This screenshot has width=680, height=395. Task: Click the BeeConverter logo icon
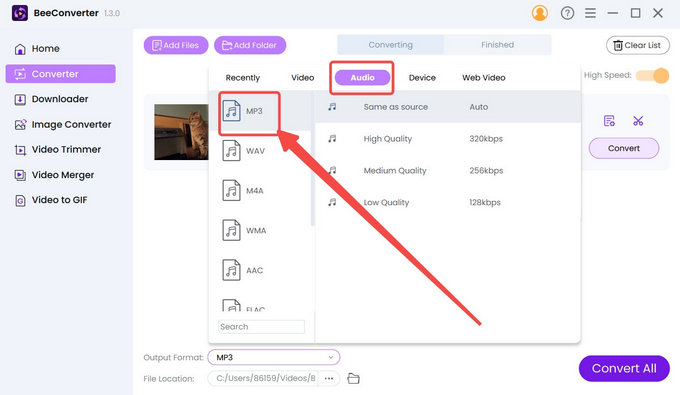point(20,13)
